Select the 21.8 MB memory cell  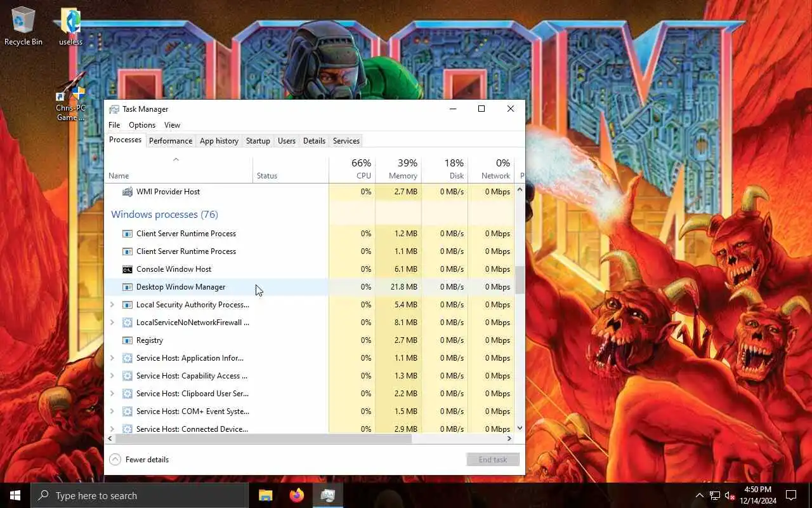coord(398,287)
